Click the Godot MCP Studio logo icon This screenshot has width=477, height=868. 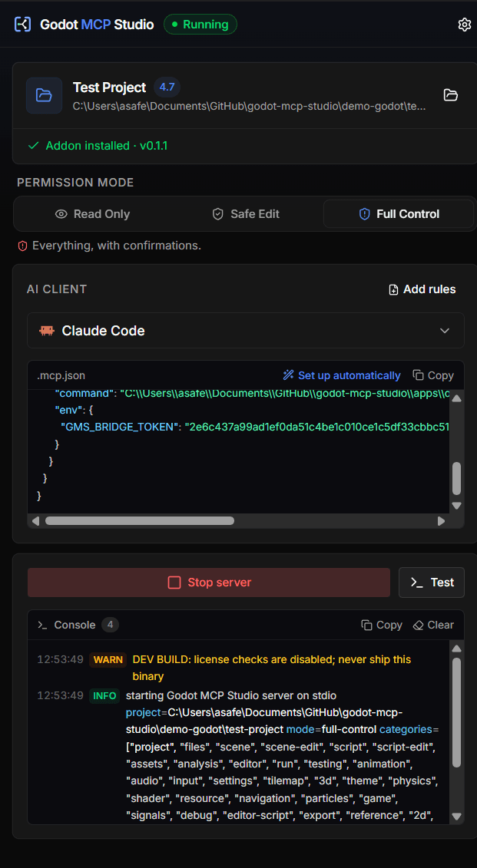[22, 25]
